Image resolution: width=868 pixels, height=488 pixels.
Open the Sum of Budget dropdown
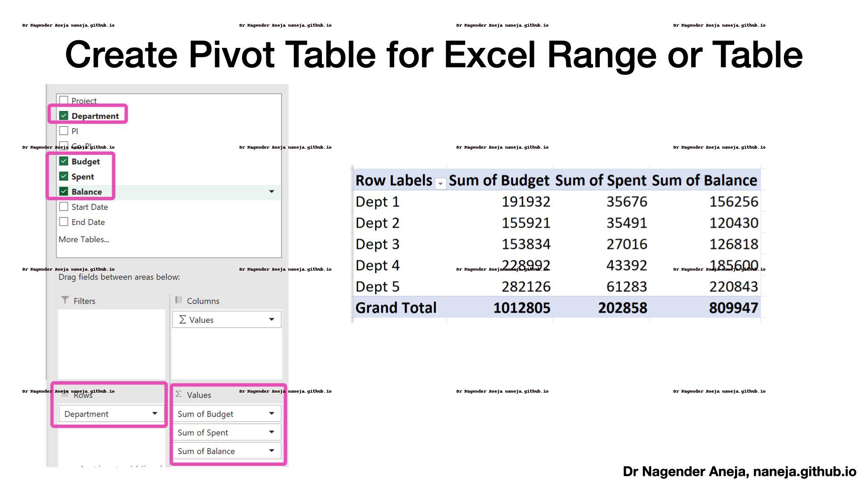coord(272,413)
